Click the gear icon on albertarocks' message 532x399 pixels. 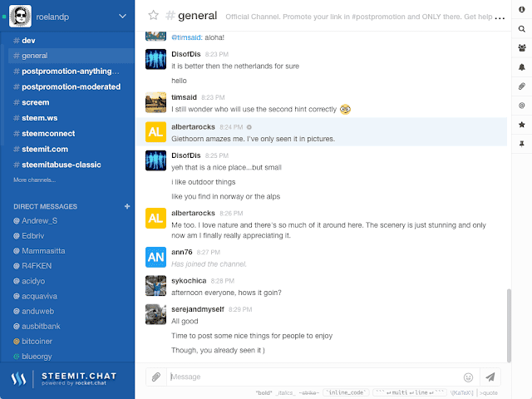249,127
